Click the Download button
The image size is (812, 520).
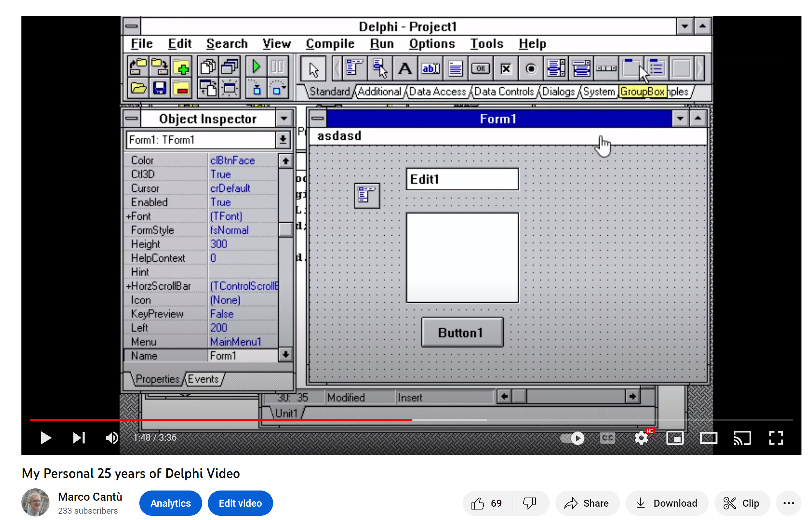coord(667,503)
